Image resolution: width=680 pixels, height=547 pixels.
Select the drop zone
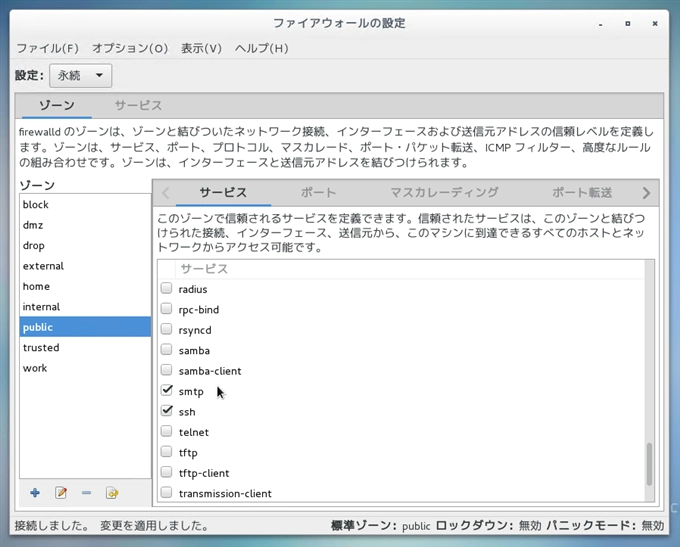click(85, 245)
